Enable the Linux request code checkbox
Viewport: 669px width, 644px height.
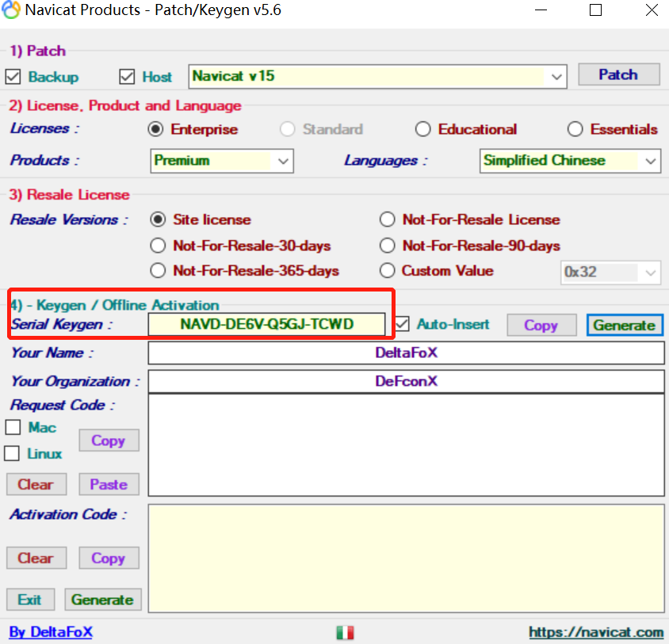tap(12, 453)
